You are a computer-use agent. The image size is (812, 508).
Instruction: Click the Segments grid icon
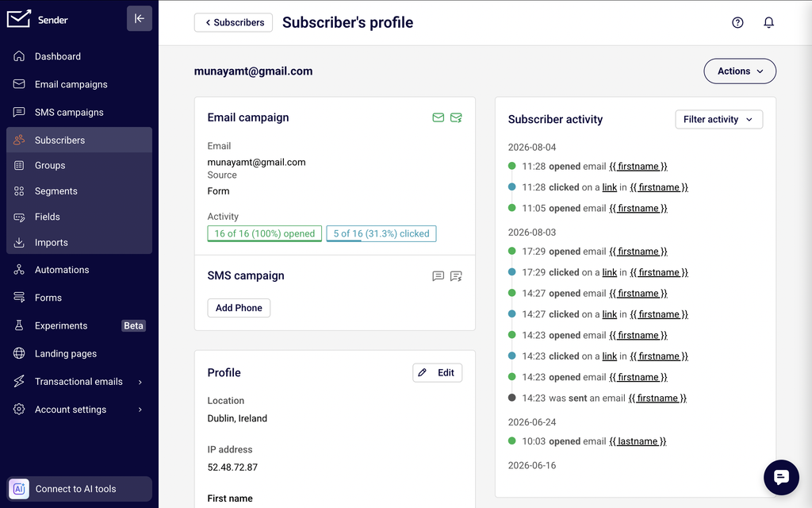(19, 191)
